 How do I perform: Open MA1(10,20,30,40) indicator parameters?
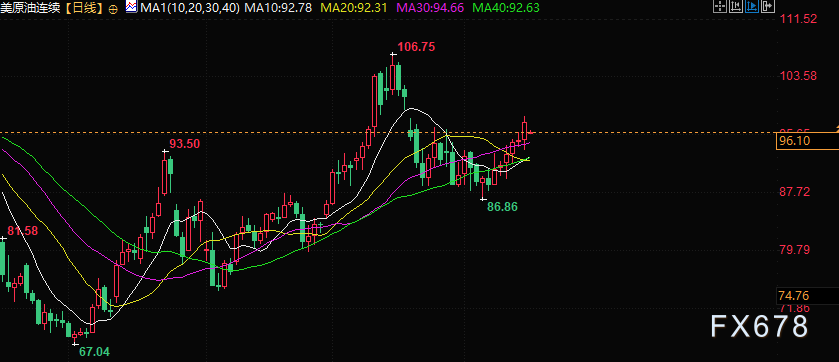[x=189, y=7]
